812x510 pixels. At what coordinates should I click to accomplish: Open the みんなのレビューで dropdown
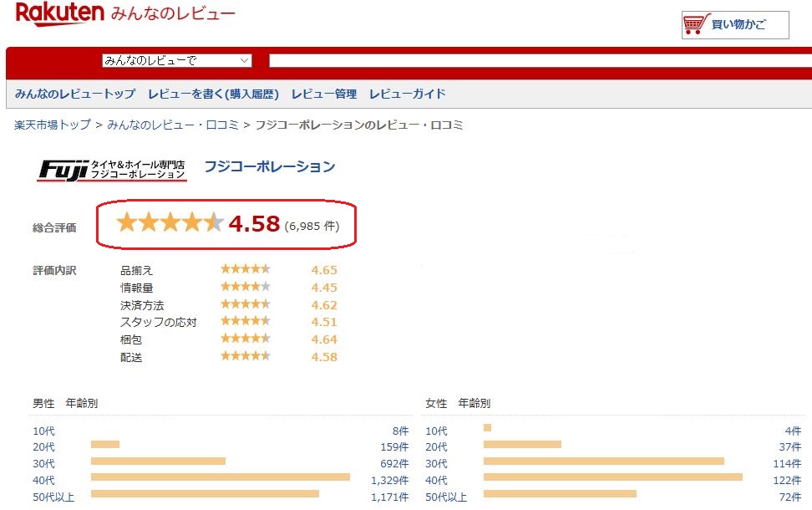(176, 60)
